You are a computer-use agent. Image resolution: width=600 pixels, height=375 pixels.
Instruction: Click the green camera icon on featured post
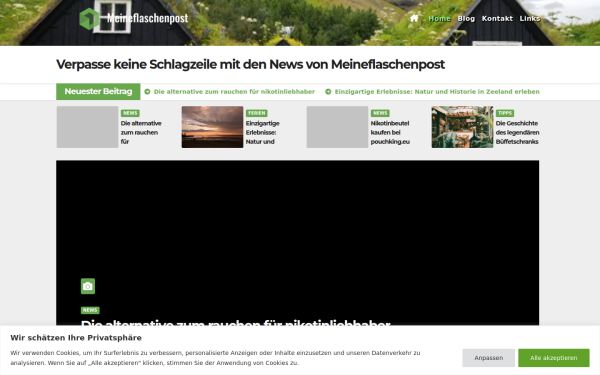point(88,286)
